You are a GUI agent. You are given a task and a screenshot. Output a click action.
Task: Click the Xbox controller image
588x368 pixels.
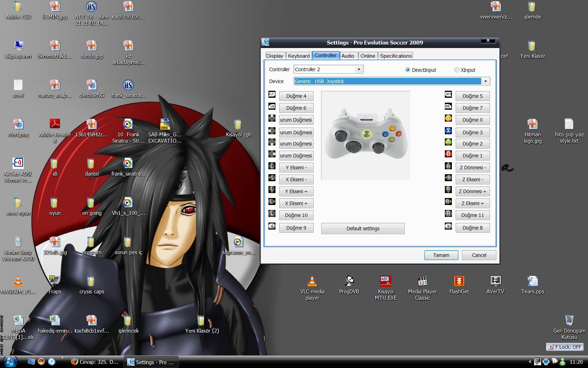[366, 135]
